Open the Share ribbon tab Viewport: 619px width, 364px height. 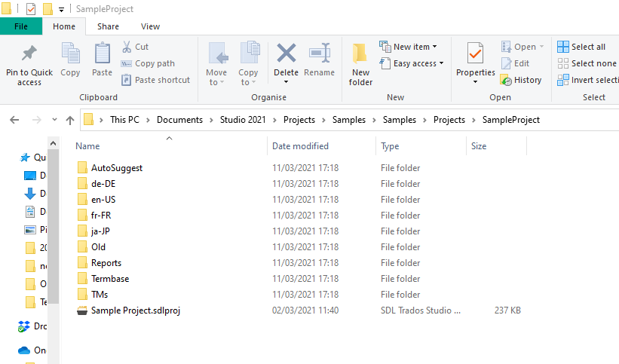[108, 26]
